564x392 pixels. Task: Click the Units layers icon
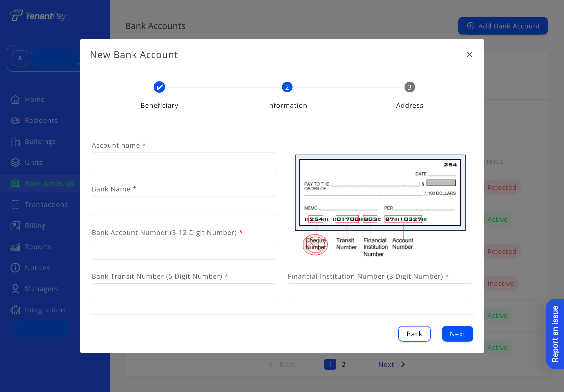[x=15, y=163]
